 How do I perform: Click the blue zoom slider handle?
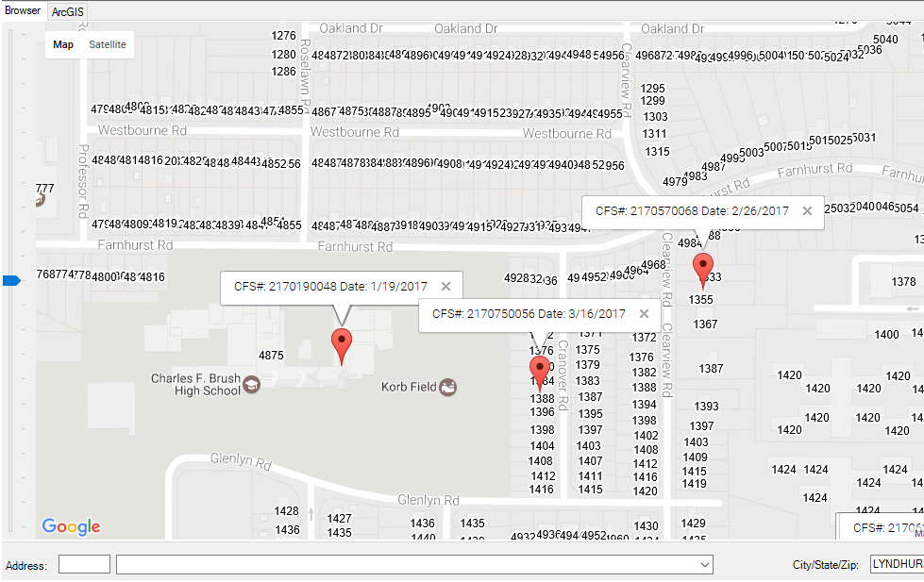tap(11, 281)
